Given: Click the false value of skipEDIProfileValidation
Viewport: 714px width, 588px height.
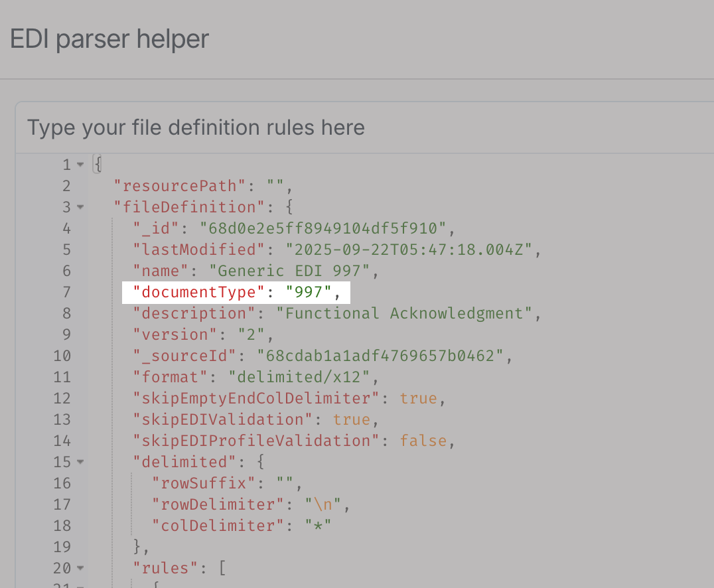Looking at the screenshot, I should [423, 441].
